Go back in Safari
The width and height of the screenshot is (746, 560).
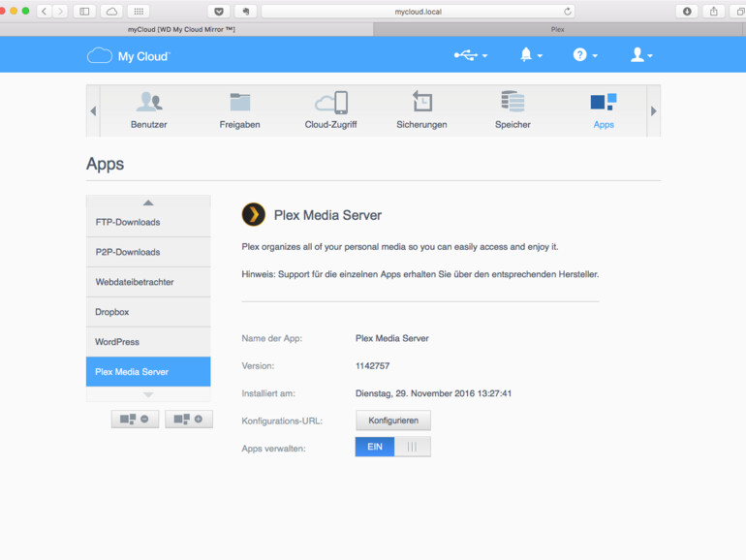(x=45, y=12)
